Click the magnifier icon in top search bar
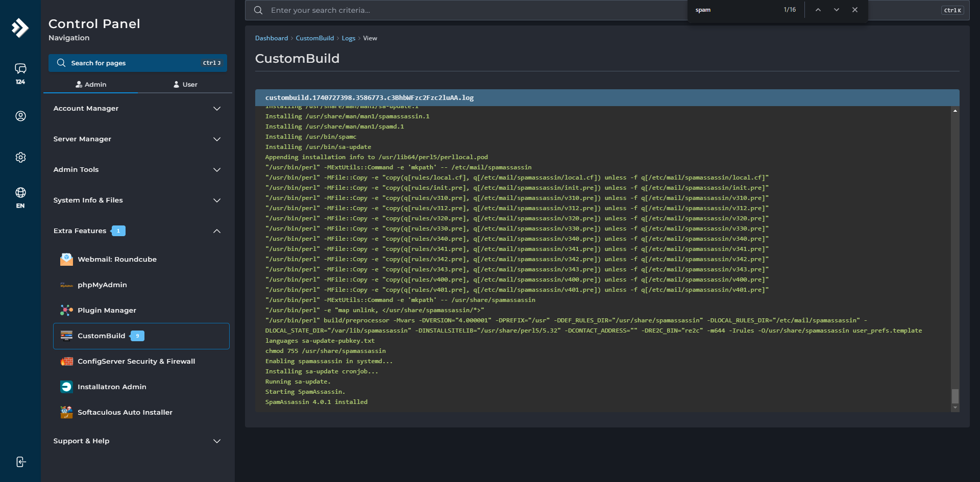The width and height of the screenshot is (980, 482). 258,10
